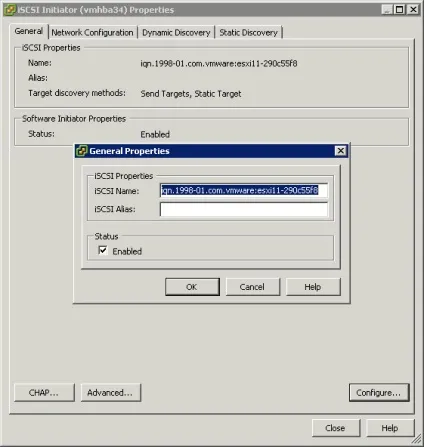The height and width of the screenshot is (447, 424).
Task: Maximize the iSCSI Initiator window
Action: tap(399, 10)
